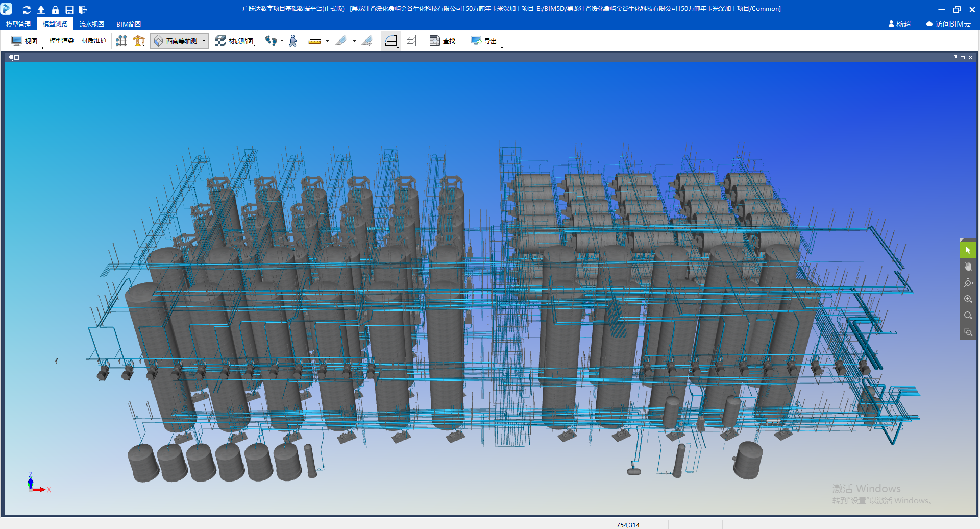This screenshot has width=980, height=529.
Task: Close the 视口 viewport panel
Action: (970, 58)
